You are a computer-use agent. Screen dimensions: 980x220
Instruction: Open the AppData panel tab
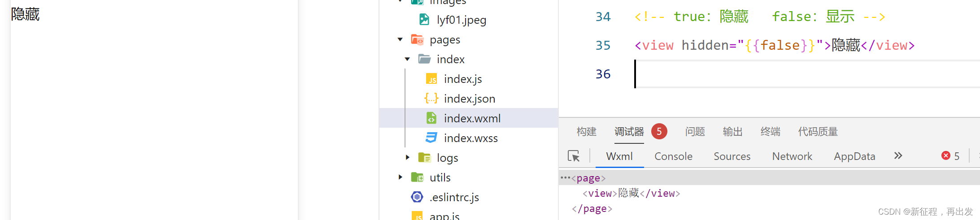(854, 156)
